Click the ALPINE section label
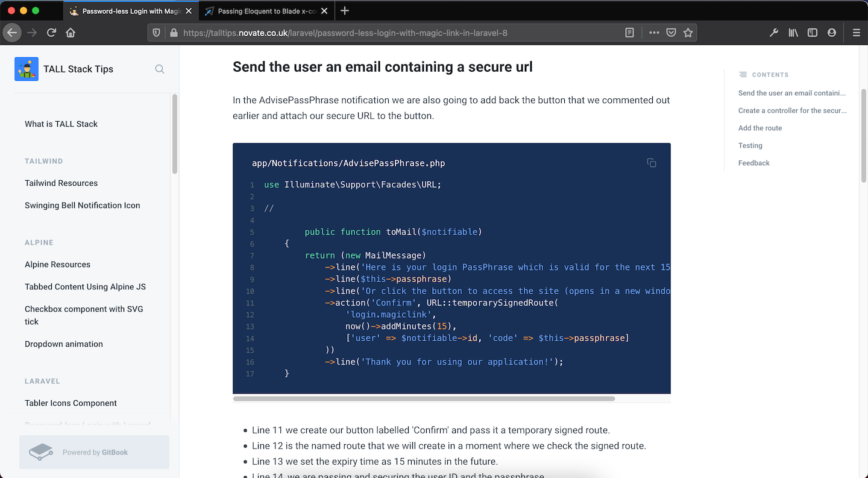 click(39, 243)
